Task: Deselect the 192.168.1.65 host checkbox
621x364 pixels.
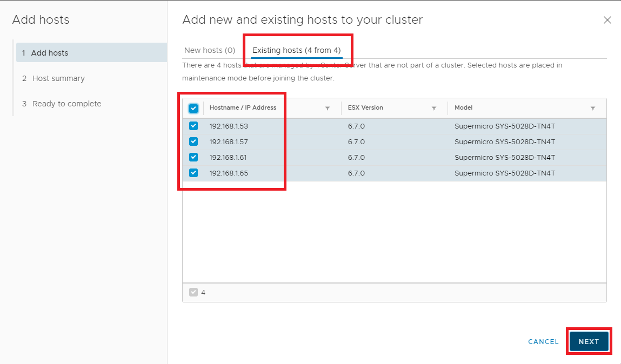Action: click(x=193, y=173)
